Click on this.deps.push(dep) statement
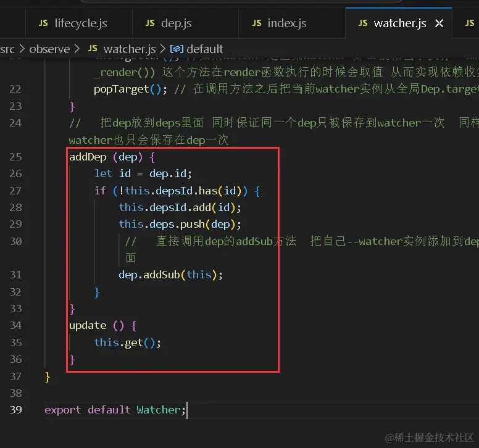The height and width of the screenshot is (448, 479). [180, 225]
